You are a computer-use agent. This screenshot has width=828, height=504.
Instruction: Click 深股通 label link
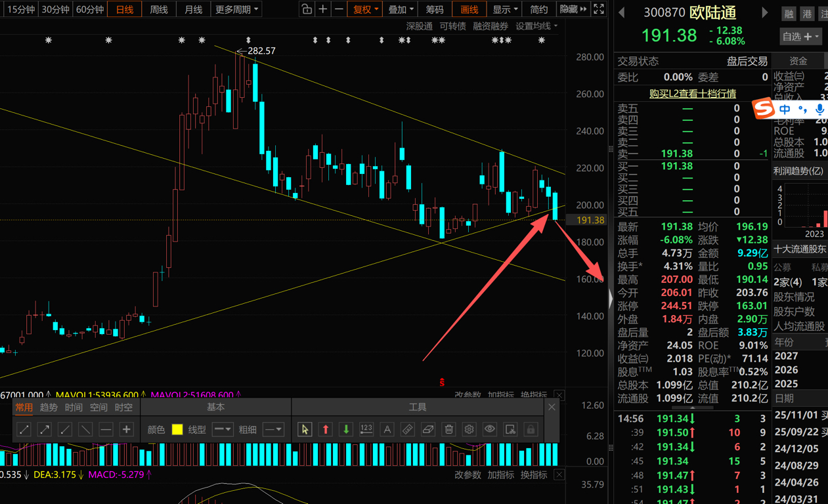coord(419,26)
